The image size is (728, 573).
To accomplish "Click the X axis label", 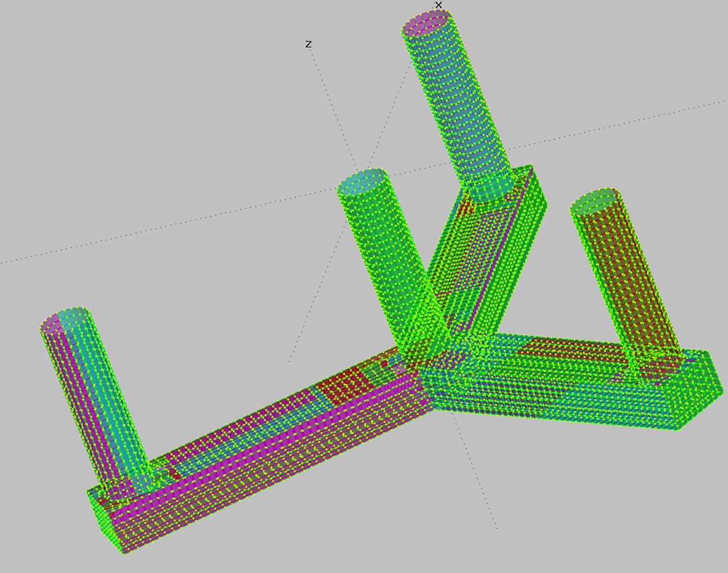I will (439, 5).
